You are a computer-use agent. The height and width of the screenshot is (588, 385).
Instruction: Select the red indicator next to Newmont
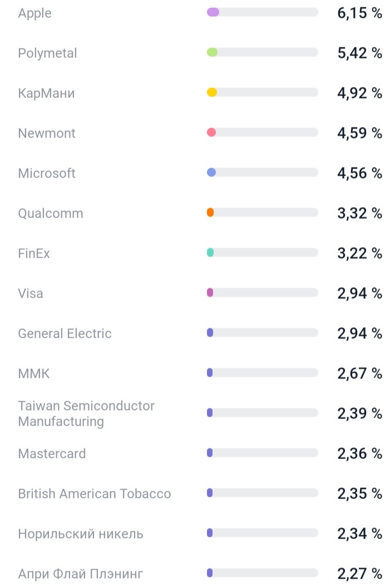coord(212,132)
